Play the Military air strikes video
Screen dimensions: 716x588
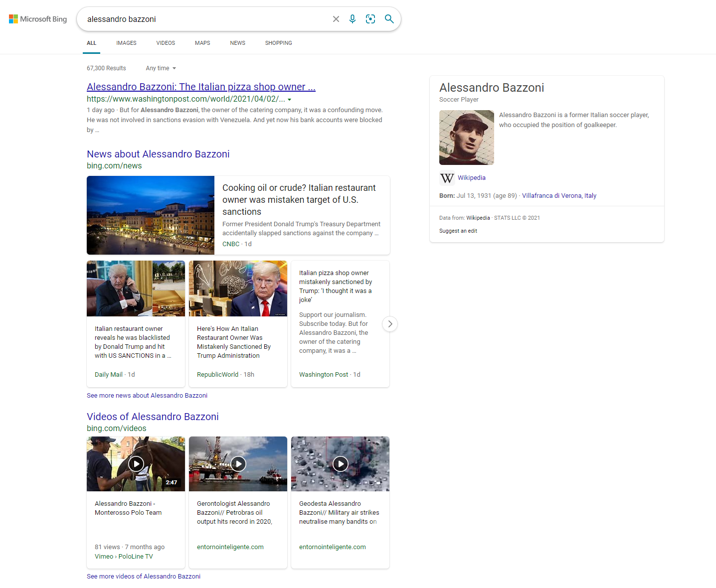pos(340,464)
